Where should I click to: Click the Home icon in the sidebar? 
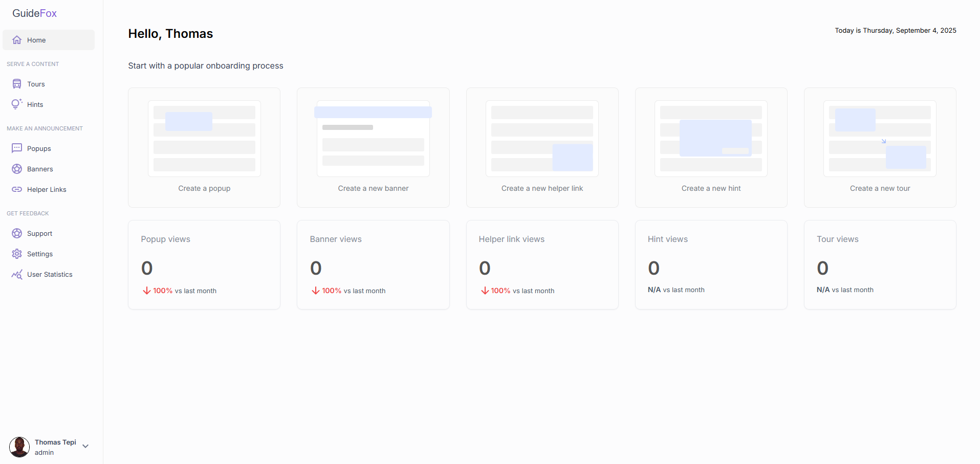pos(17,39)
